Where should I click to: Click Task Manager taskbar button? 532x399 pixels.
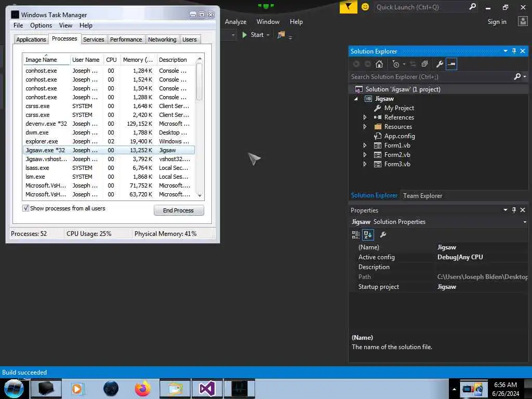click(239, 389)
